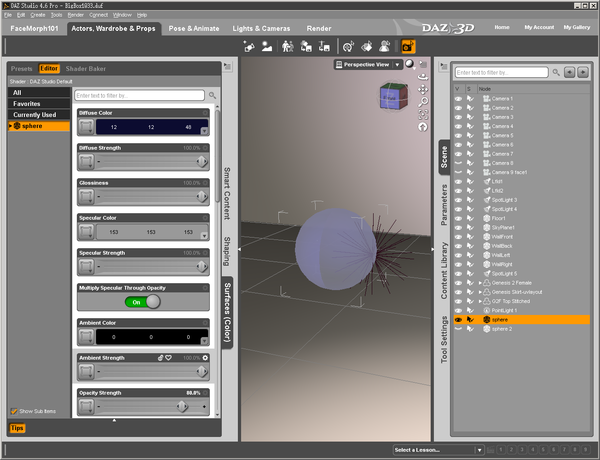Toggle Multiply Specular Through Opacity switch

coord(143,302)
